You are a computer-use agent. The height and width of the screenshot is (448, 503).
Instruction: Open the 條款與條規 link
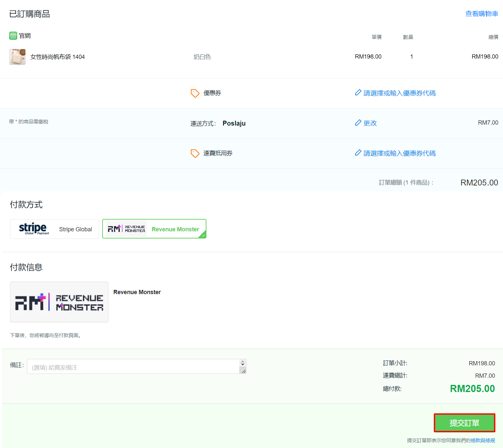click(x=483, y=440)
